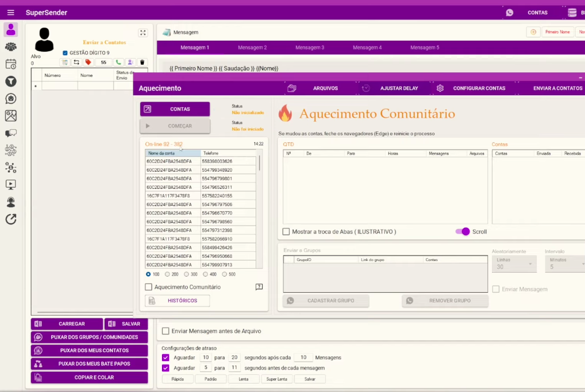Open the Linhas dropdown showing 30

coord(514,264)
